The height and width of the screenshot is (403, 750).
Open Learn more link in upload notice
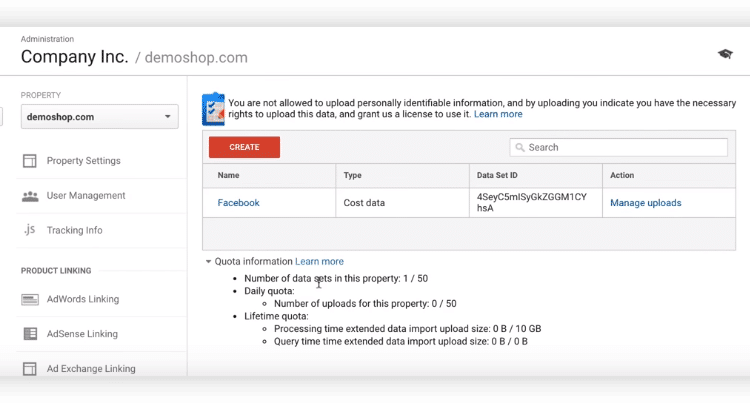coord(498,114)
